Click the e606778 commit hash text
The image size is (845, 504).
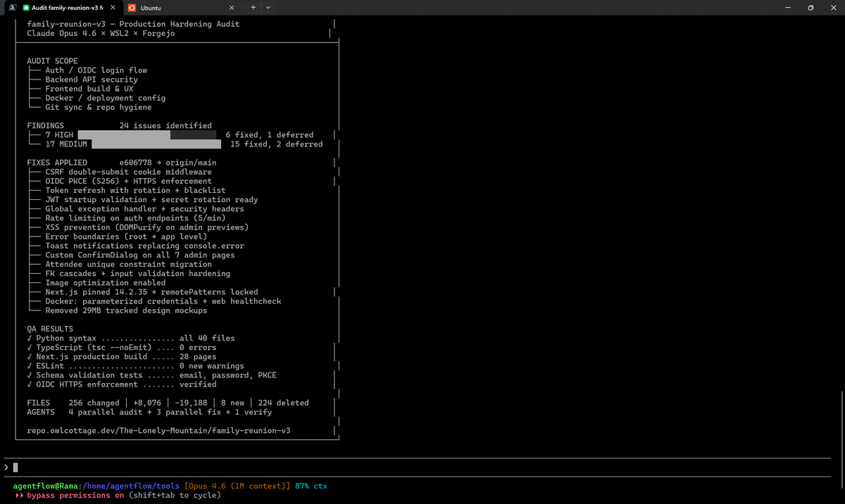(x=136, y=163)
